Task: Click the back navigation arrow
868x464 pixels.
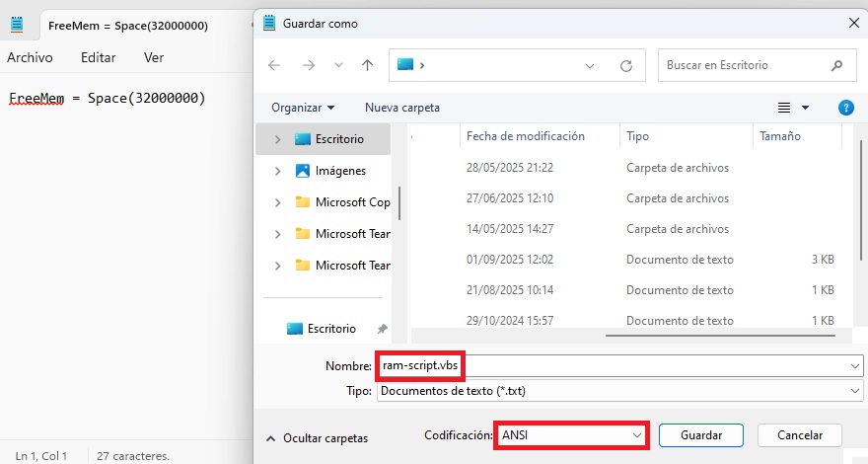Action: pos(274,65)
